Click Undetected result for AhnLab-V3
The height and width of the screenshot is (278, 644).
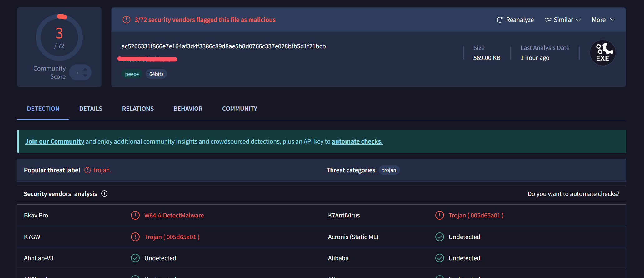[x=160, y=258]
